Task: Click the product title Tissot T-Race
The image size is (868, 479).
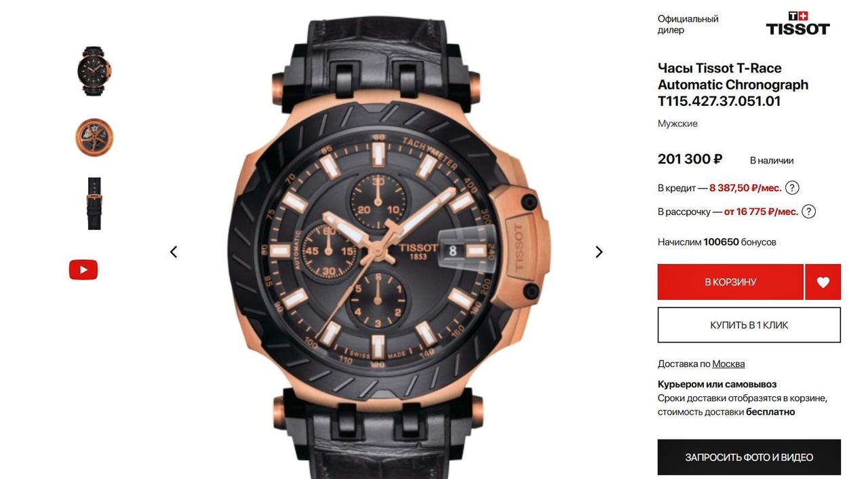Action: click(733, 85)
